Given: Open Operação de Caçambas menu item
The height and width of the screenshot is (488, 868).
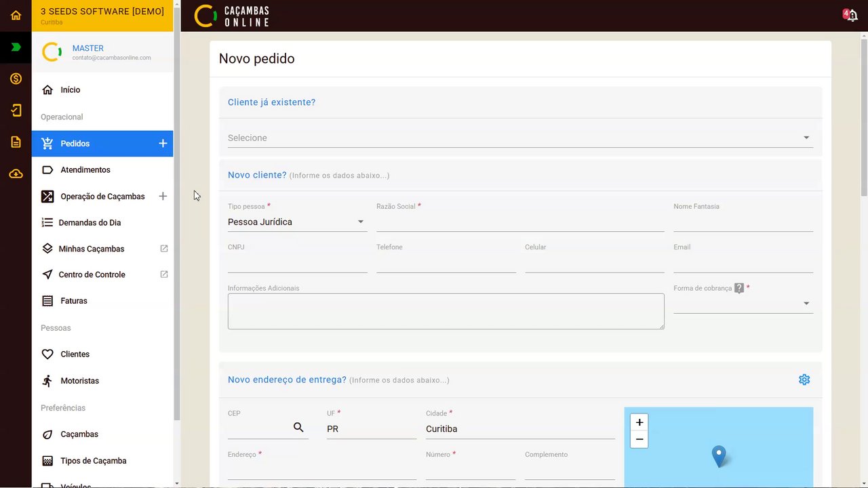Looking at the screenshot, I should point(102,196).
